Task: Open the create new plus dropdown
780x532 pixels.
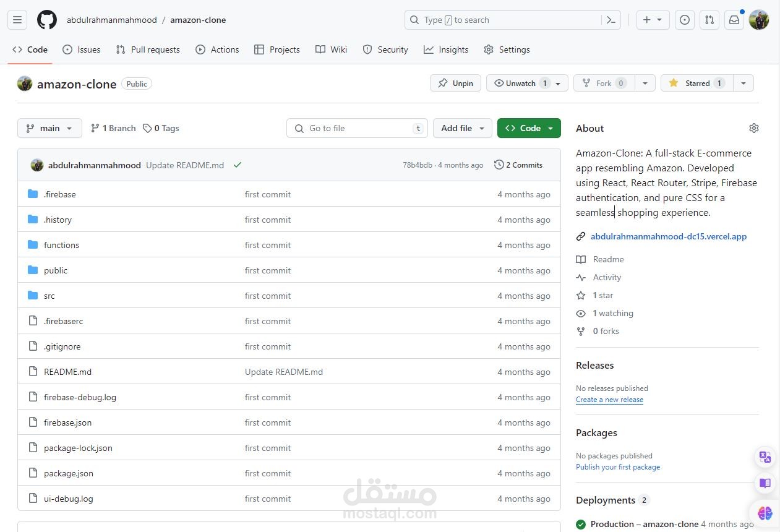Action: coord(653,20)
